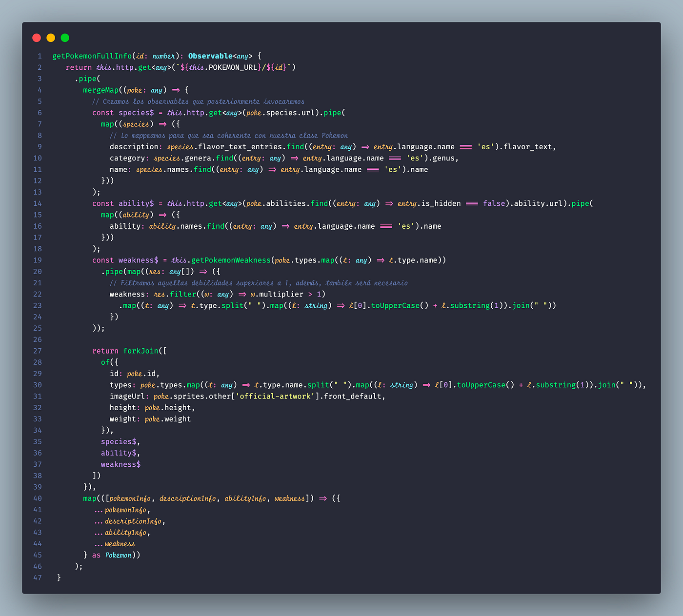Click the yellow minimize dot
This screenshot has width=683, height=616.
[51, 38]
